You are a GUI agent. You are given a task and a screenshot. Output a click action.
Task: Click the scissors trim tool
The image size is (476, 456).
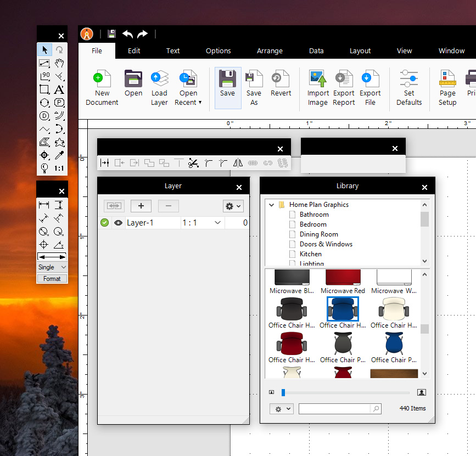click(x=193, y=163)
